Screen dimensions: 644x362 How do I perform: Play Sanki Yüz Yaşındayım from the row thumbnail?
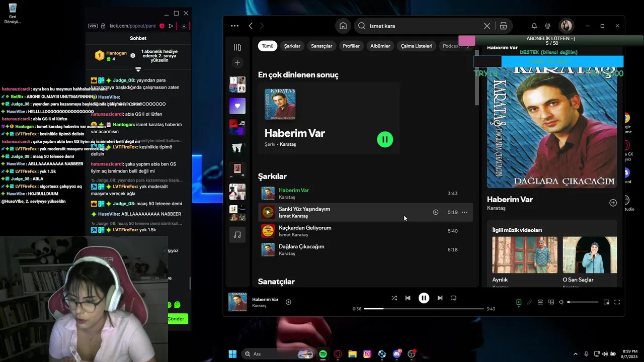pyautogui.click(x=268, y=212)
